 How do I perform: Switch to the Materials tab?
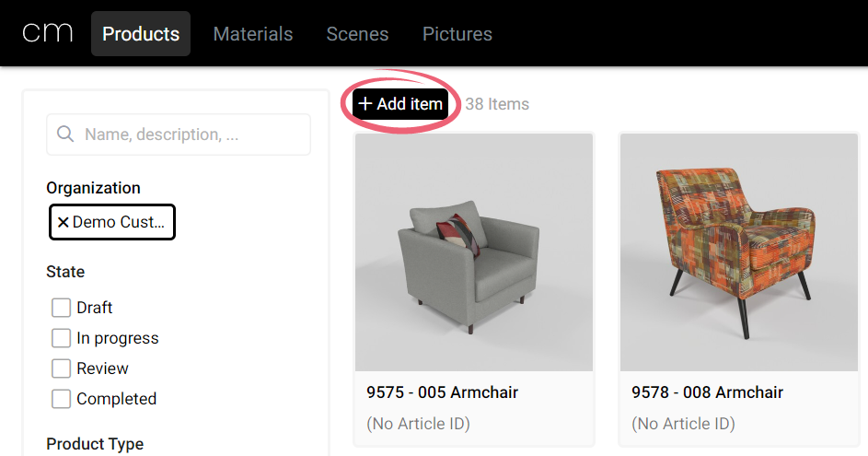[253, 34]
